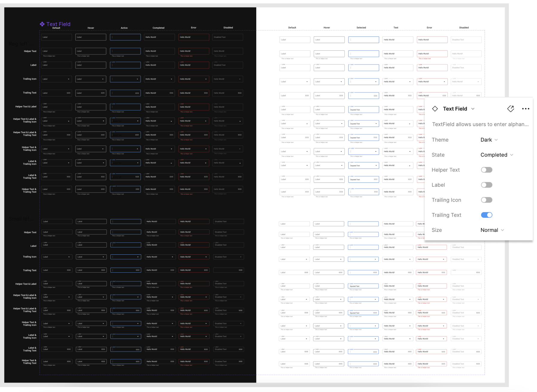Image resolution: width=537 pixels, height=392 pixels.
Task: Open the Theme dropdown showing Dark
Action: coord(489,140)
